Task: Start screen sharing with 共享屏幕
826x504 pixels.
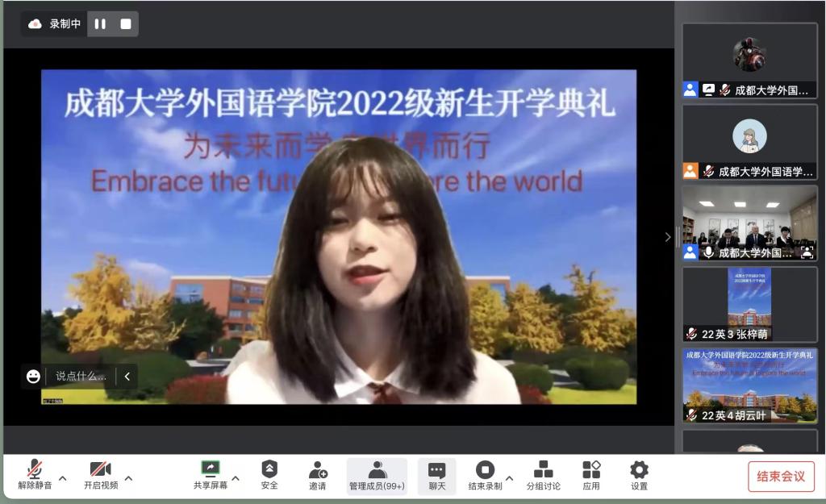Action: (x=210, y=475)
